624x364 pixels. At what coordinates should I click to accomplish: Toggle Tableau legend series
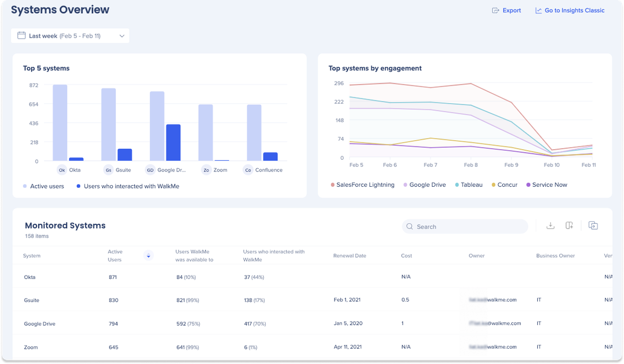pos(469,185)
